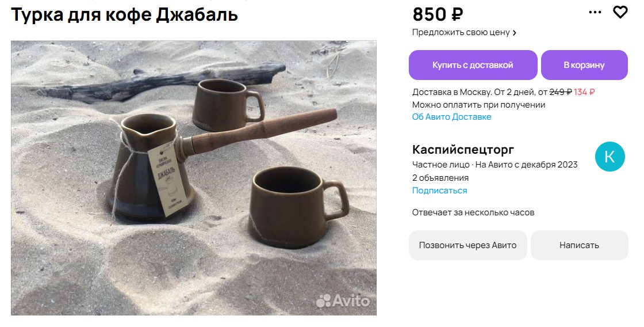Message the seller with Написать button
Viewport: 644px width, 327px height.
(x=579, y=245)
